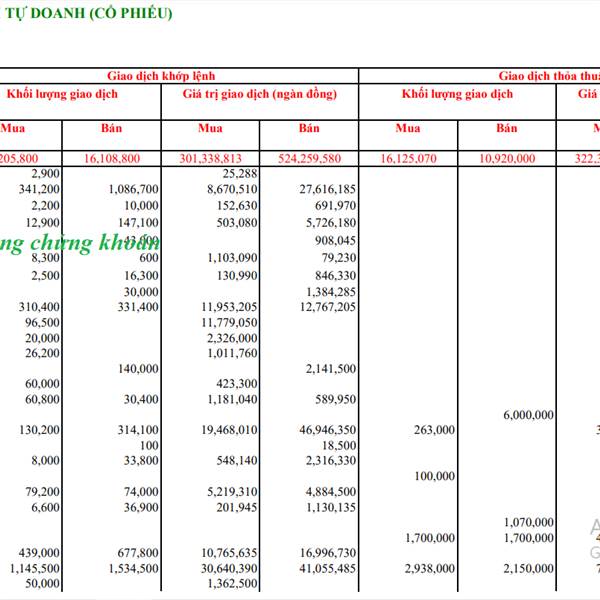Choose cell 2,316,330
This screenshot has width=600, height=600.
click(331, 460)
